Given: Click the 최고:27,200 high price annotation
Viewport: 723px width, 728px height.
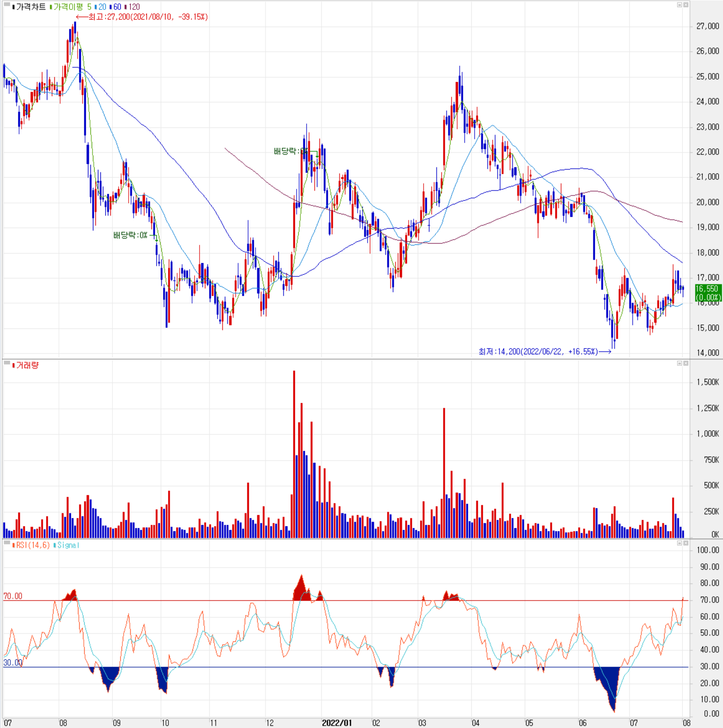Looking at the screenshot, I should [x=142, y=17].
